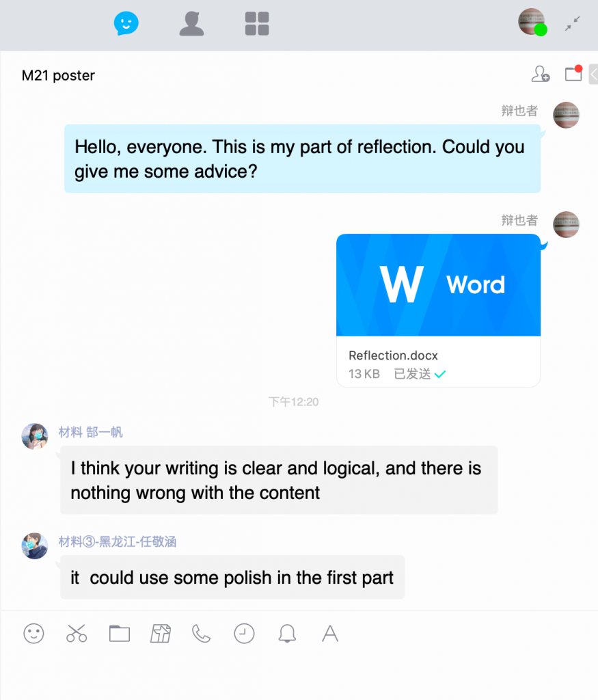Click your profile avatar with green status dot
The width and height of the screenshot is (598, 700).
coord(532,22)
